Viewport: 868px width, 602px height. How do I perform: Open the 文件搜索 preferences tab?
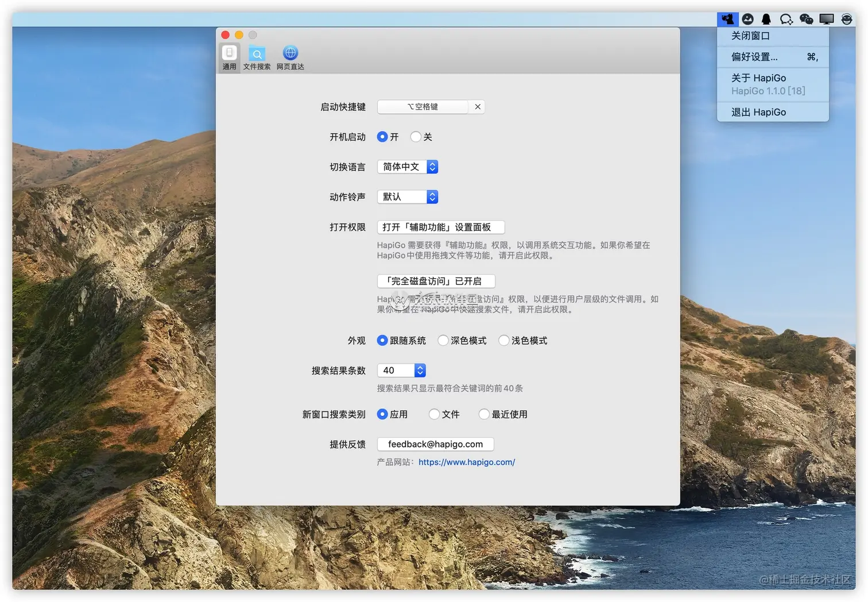(257, 57)
